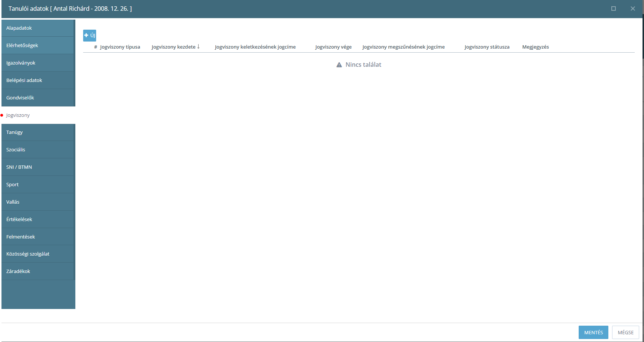
Task: Go to the Közösségi szolgálat tab
Action: point(38,254)
